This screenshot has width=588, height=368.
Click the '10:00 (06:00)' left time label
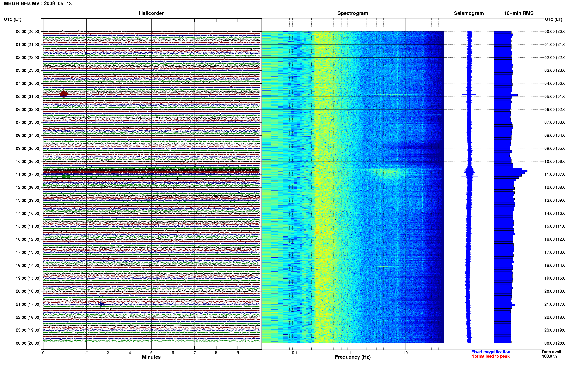28,161
